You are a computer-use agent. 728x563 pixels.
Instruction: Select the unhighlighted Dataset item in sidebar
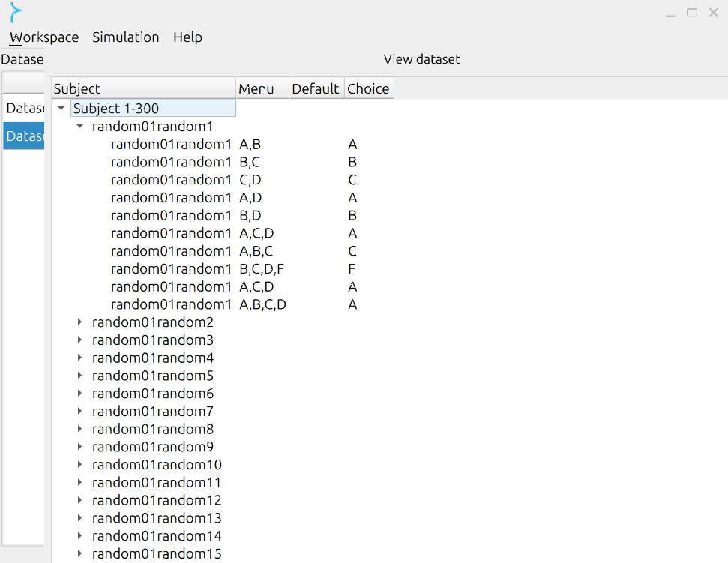click(x=24, y=108)
